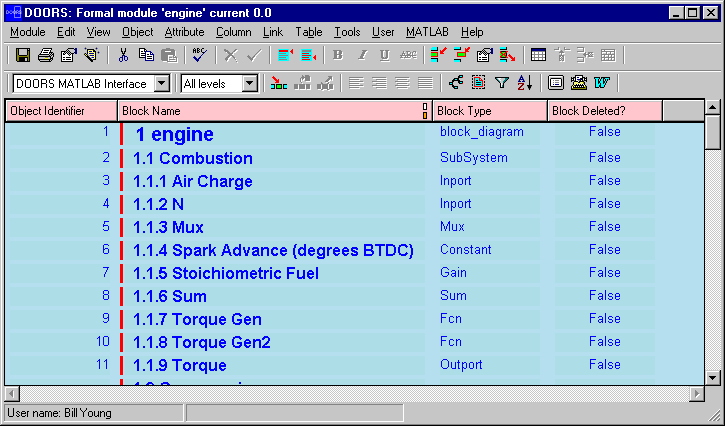Open the Edit menu
This screenshot has width=725, height=426.
click(x=66, y=32)
